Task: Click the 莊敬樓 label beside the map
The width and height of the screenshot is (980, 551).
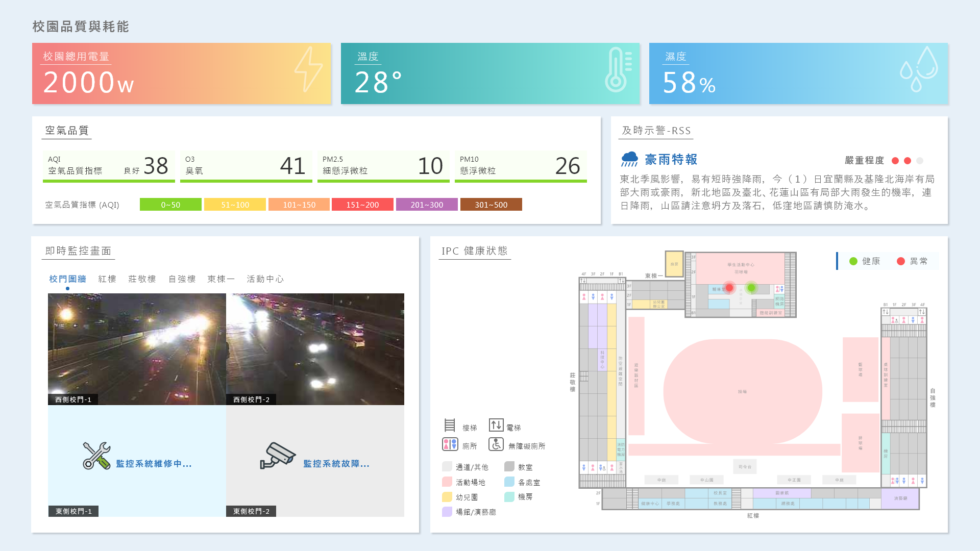Action: [573, 382]
